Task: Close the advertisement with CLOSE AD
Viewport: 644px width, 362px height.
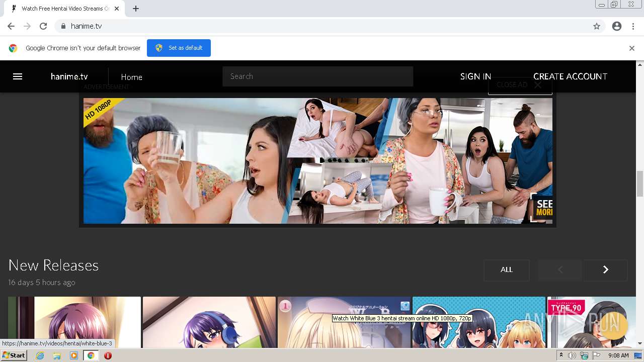Action: (x=520, y=85)
